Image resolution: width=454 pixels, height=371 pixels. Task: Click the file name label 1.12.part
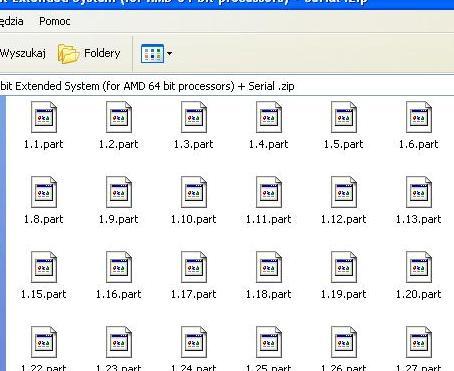tap(344, 219)
